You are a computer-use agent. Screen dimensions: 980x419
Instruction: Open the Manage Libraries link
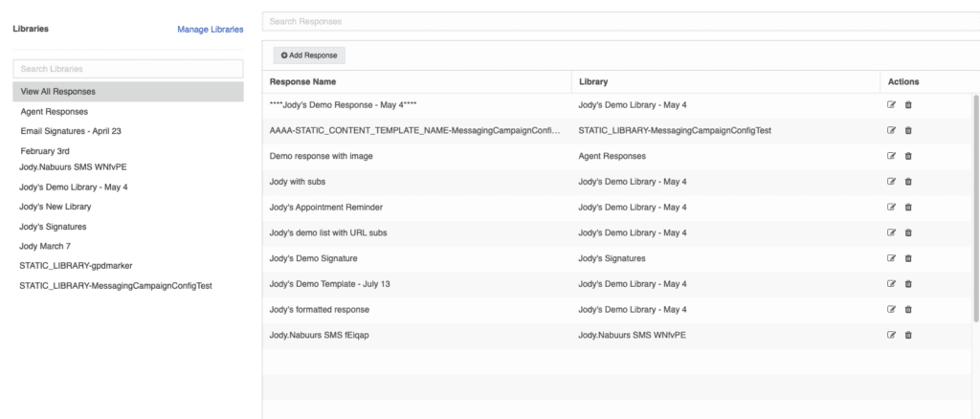pyautogui.click(x=210, y=30)
